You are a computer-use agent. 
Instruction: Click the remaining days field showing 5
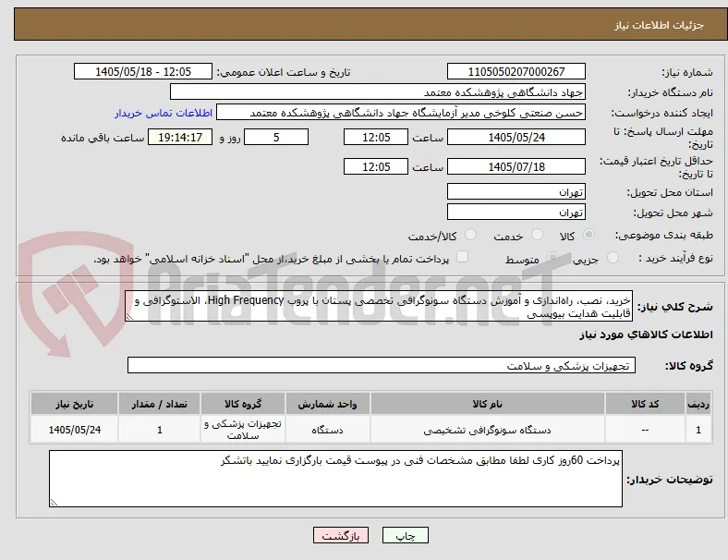coord(276,137)
